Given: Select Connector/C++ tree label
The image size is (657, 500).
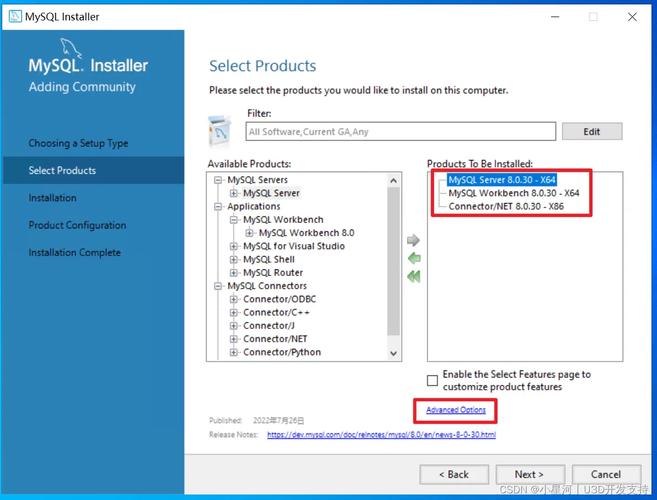Looking at the screenshot, I should click(x=276, y=313).
